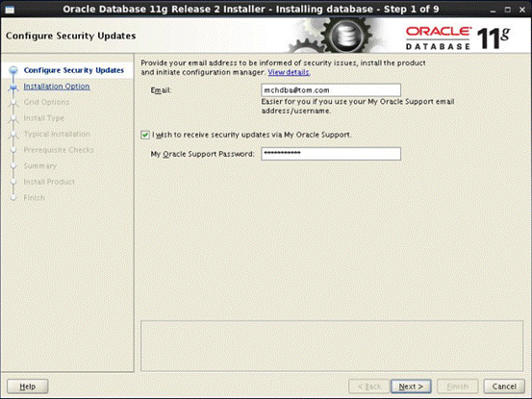Image resolution: width=532 pixels, height=399 pixels.
Task: Click the Install Product step label
Action: (x=49, y=182)
